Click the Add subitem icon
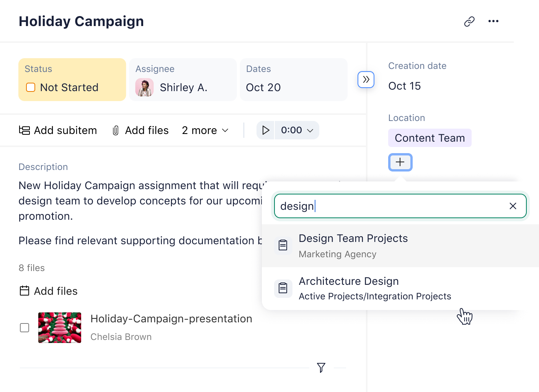 [24, 130]
